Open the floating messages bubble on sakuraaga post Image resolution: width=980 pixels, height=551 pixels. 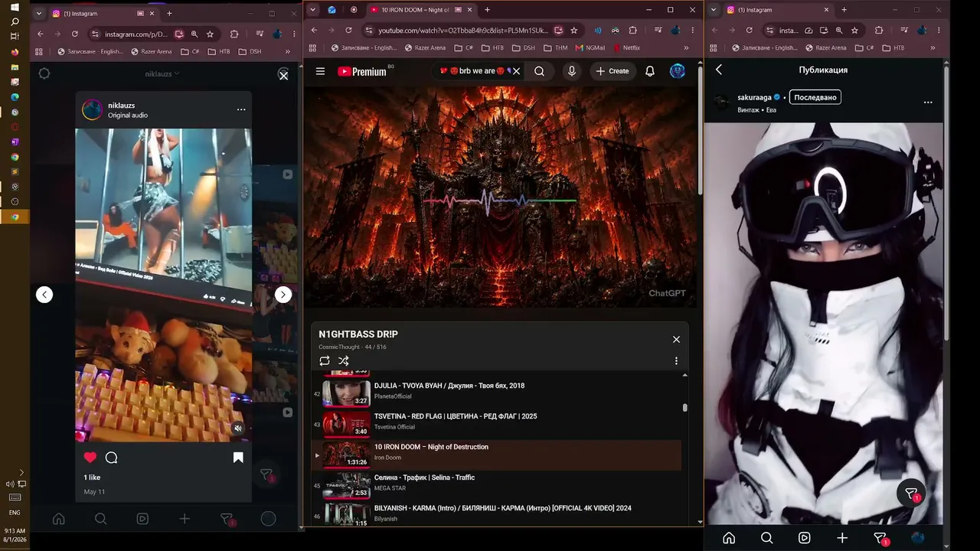[911, 494]
